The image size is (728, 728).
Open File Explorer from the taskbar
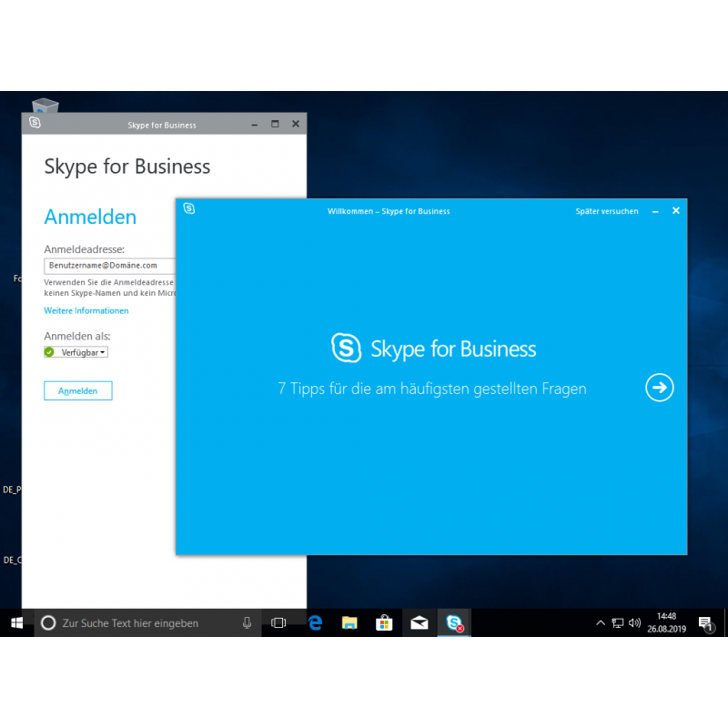click(349, 622)
